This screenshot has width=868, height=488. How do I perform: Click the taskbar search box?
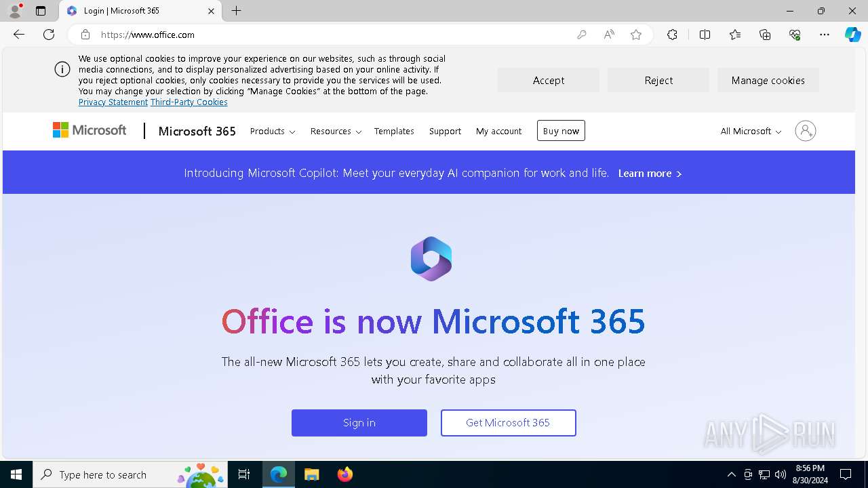(130, 474)
